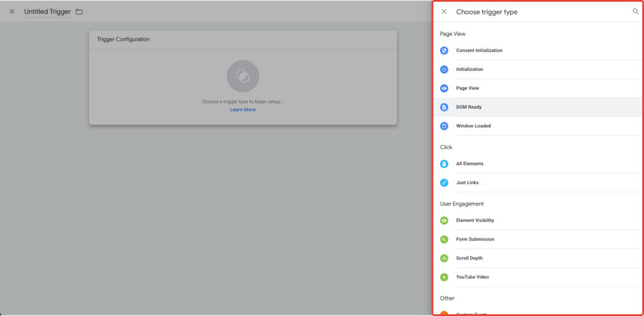Click the Consent Initialization trigger icon
The image size is (644, 316).
click(x=444, y=50)
